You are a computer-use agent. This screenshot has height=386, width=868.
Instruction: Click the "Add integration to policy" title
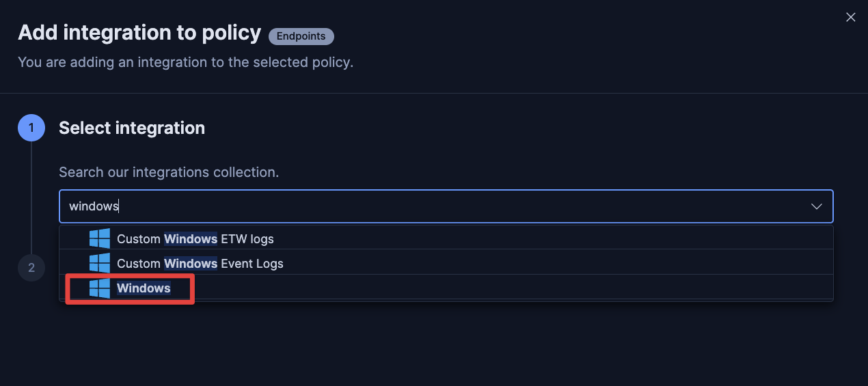[x=139, y=32]
